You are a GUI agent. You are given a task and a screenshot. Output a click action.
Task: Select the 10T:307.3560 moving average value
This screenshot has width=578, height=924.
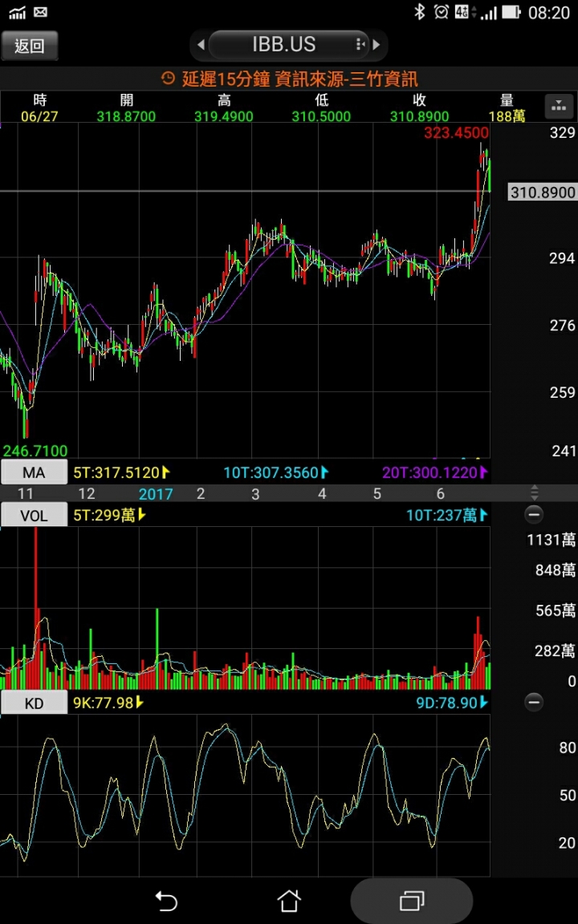point(276,472)
